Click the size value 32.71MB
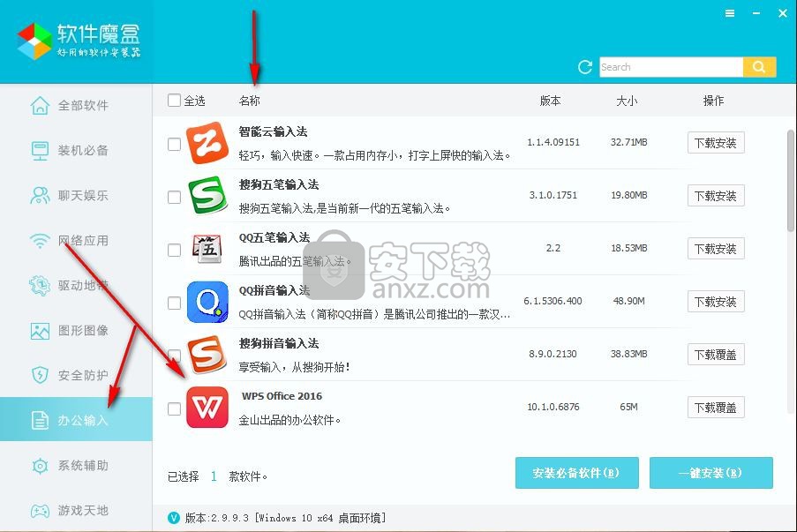Screen dimensions: 797x532 628,142
